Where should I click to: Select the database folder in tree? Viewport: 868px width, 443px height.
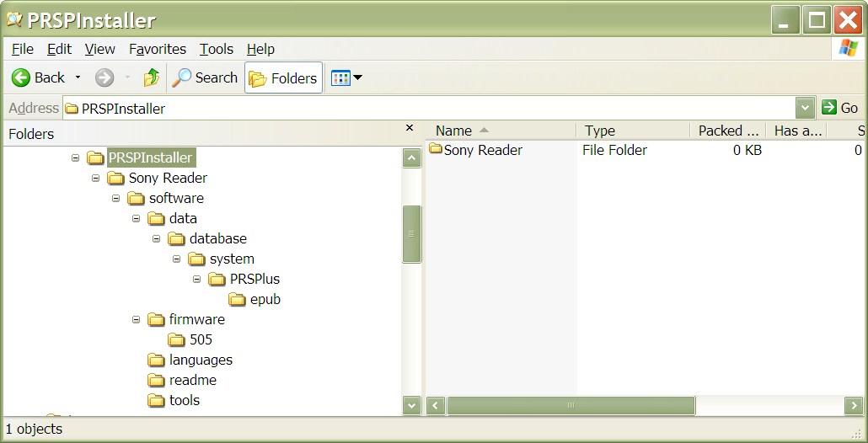click(x=217, y=239)
